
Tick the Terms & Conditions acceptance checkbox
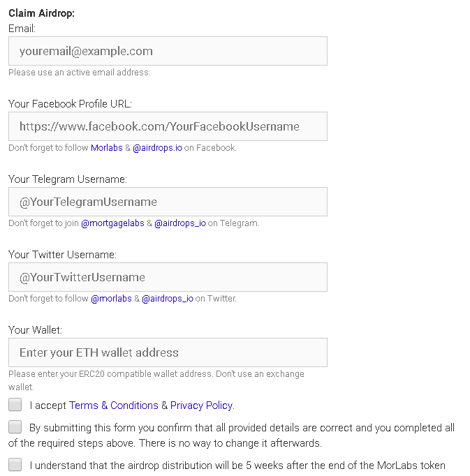(x=15, y=405)
